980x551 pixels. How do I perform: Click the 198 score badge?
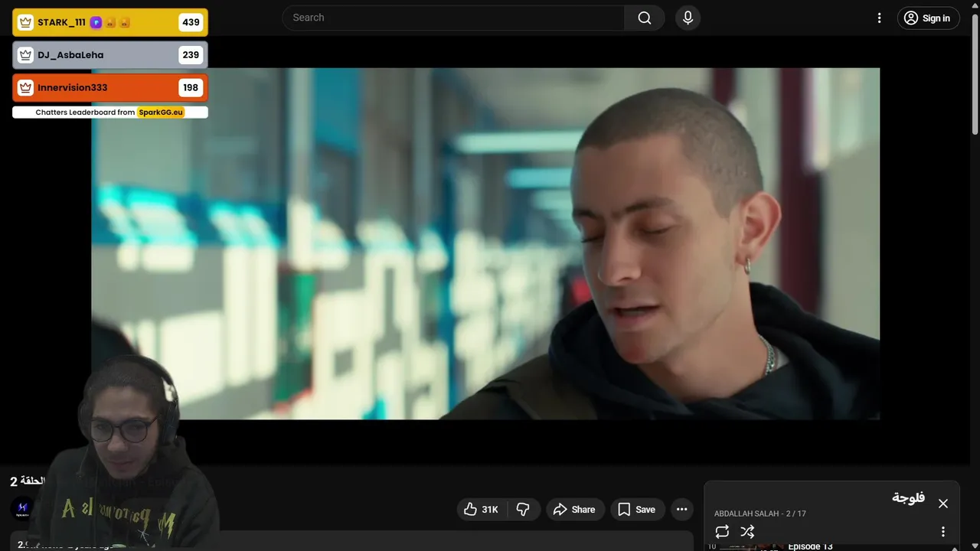(x=191, y=87)
